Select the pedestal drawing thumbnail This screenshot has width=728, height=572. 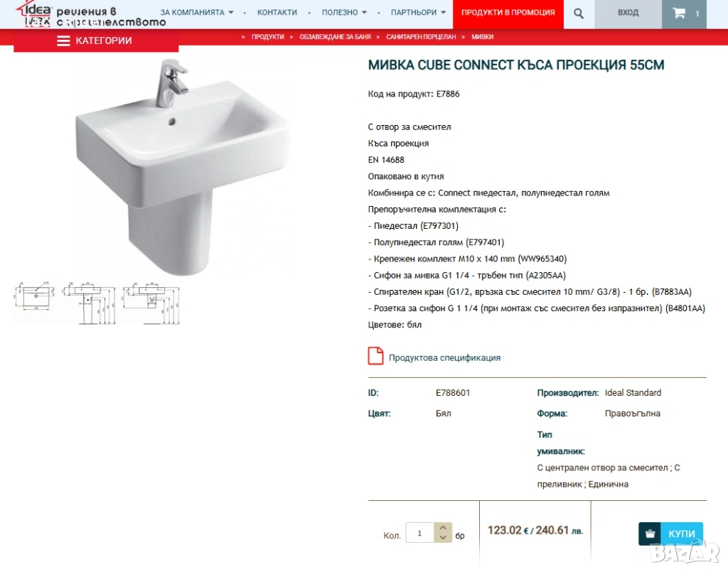[x=89, y=303]
